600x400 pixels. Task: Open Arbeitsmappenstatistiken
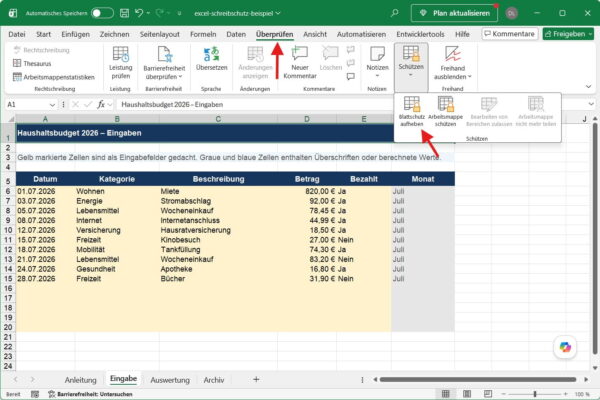[54, 77]
